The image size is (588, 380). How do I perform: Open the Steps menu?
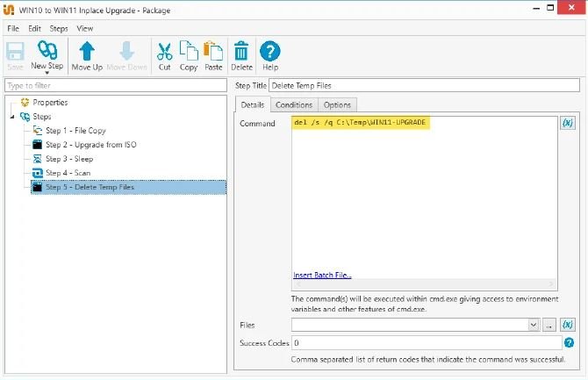pos(59,28)
